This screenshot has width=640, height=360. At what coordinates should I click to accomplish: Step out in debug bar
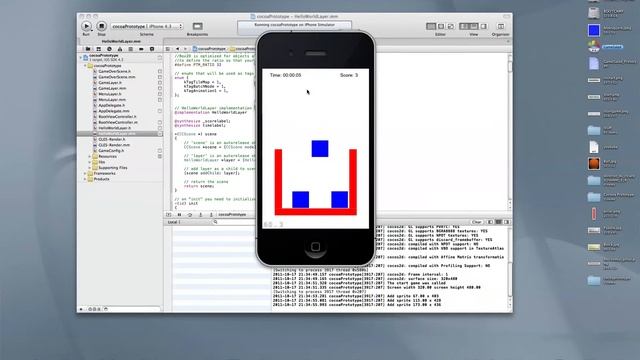211,215
